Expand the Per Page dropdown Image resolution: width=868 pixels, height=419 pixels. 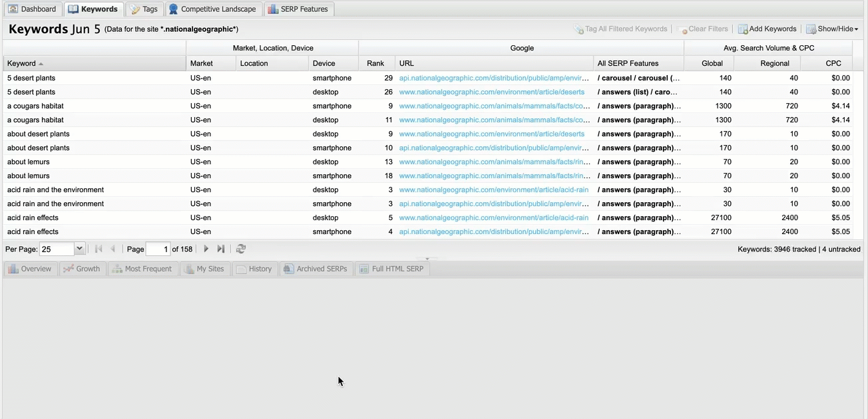(x=80, y=249)
